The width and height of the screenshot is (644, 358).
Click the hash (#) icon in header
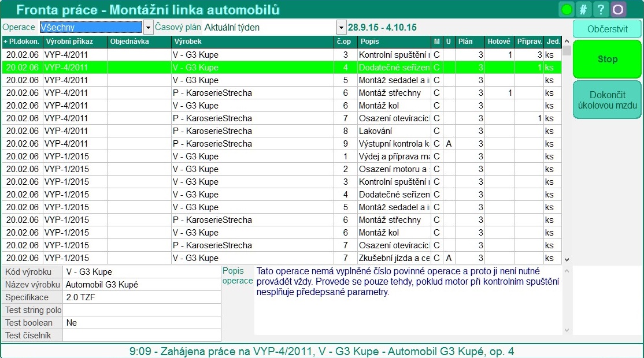pos(584,10)
